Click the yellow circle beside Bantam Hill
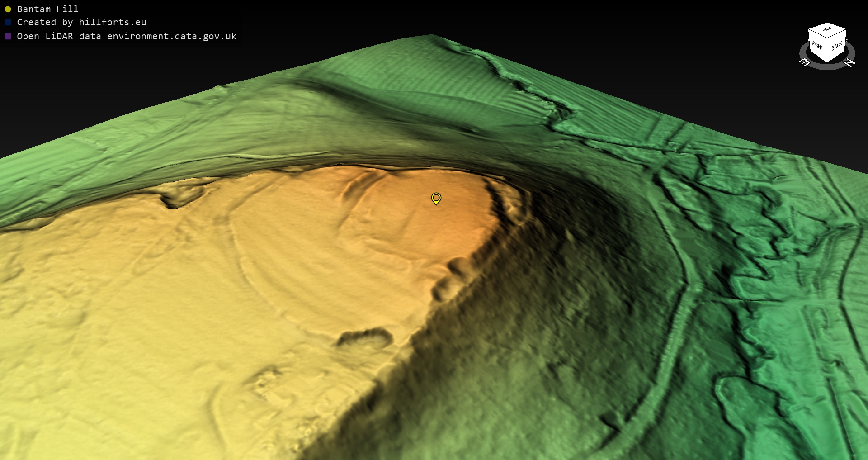Image resolution: width=868 pixels, height=460 pixels. 8,9
